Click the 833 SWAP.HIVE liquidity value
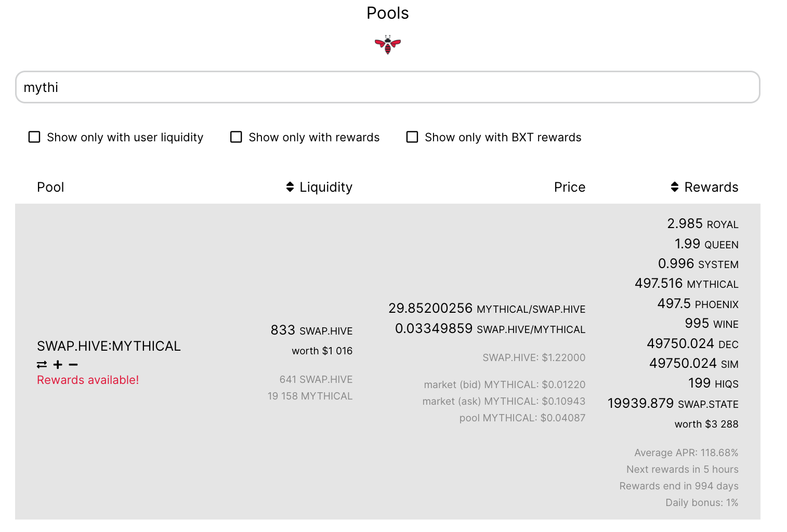 click(311, 330)
